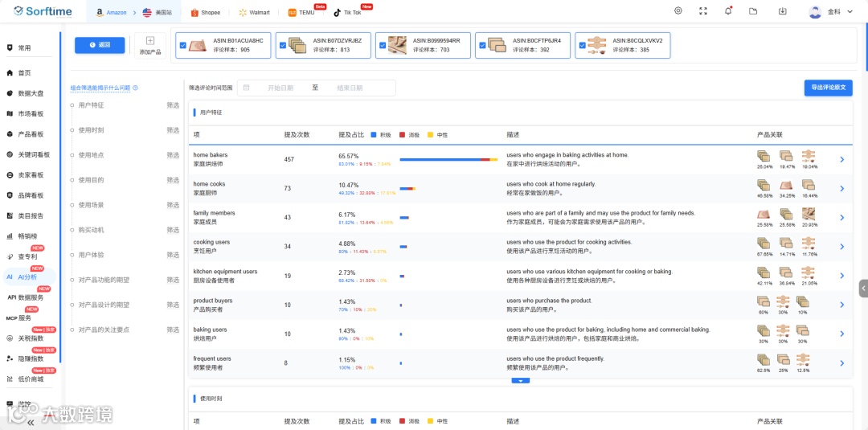
Task: Toggle fullscreen mode icon in header
Action: click(x=703, y=11)
